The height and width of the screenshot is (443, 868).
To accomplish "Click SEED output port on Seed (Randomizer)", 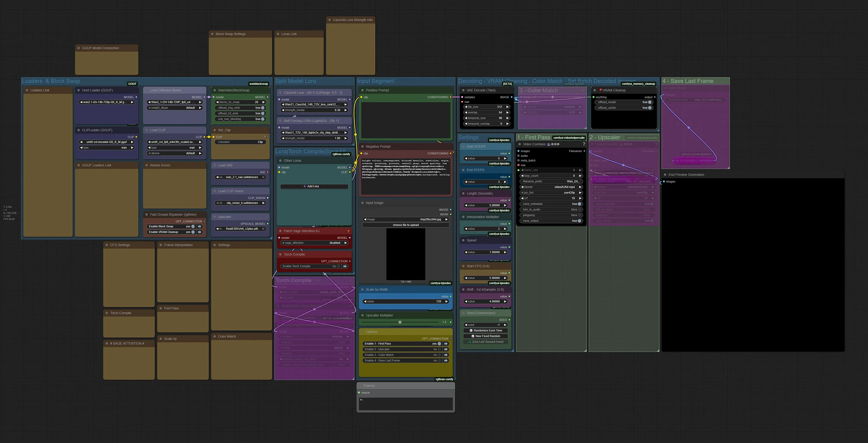I will (509, 320).
